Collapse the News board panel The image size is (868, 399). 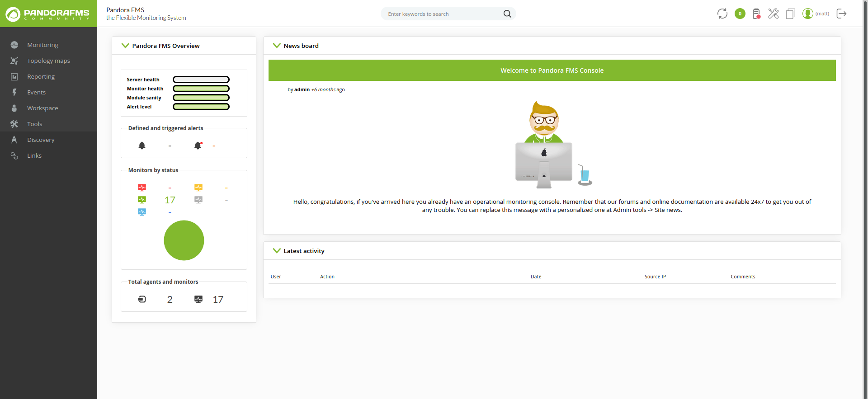click(277, 46)
